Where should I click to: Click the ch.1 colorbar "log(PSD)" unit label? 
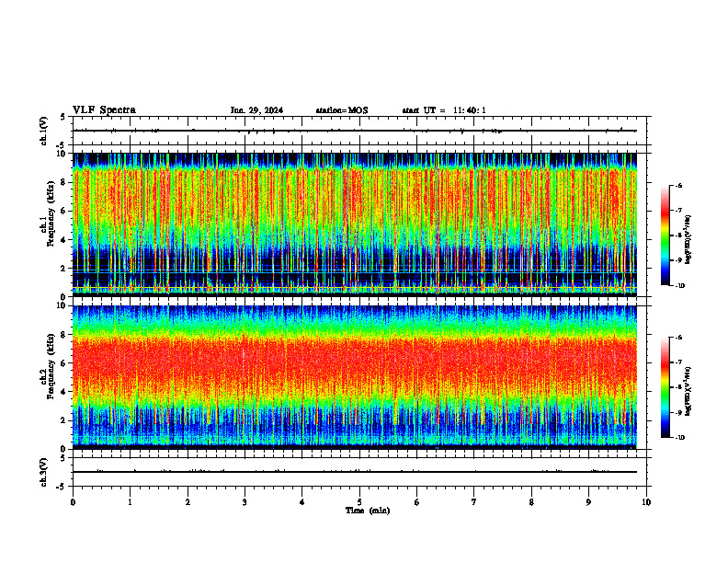tap(688, 240)
